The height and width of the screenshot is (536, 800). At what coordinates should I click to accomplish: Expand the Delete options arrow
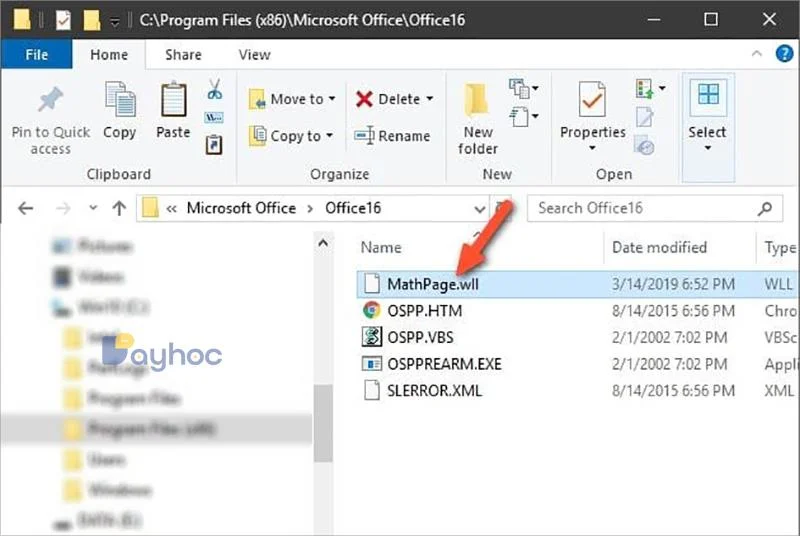(430, 98)
